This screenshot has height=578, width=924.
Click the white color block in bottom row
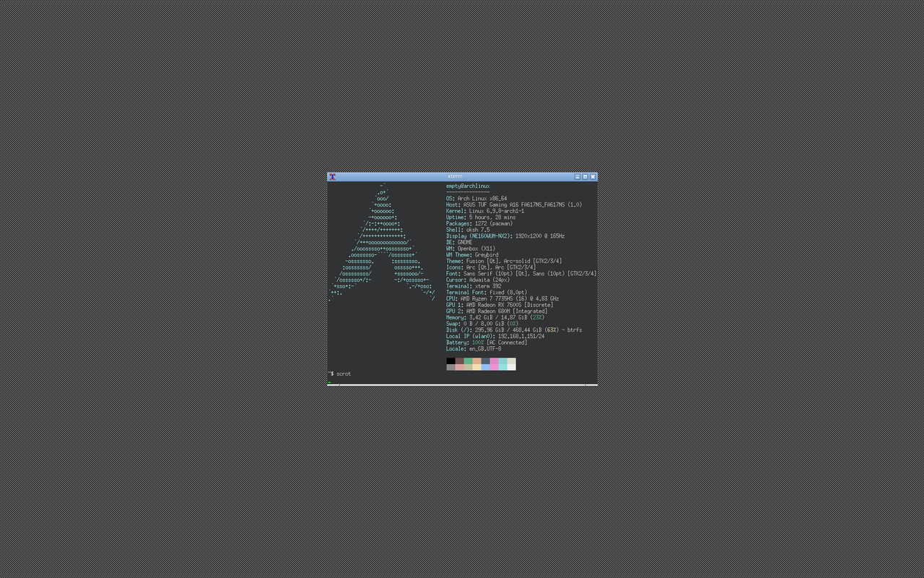512,367
